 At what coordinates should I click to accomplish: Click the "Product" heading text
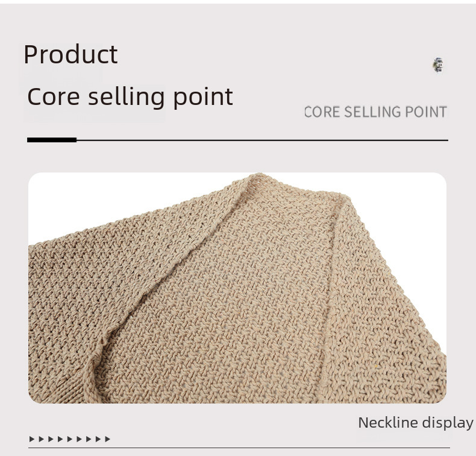click(x=70, y=55)
